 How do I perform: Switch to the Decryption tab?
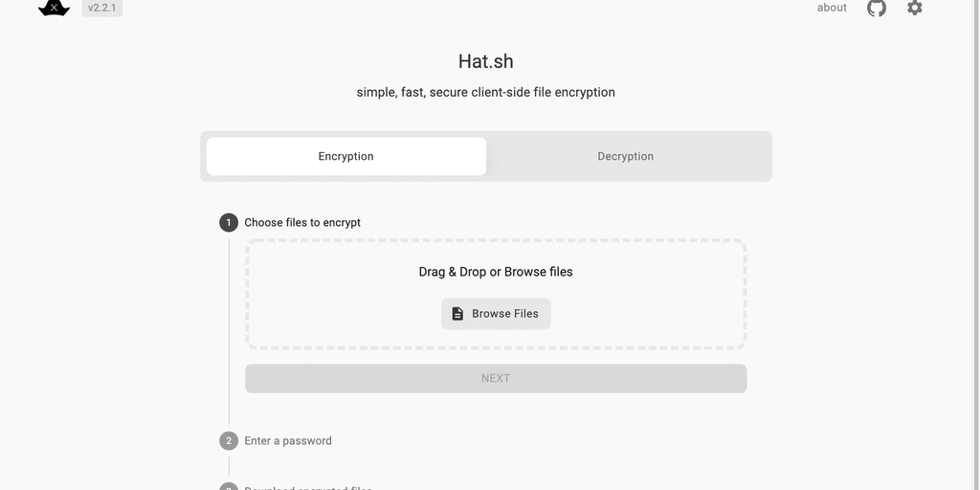[626, 157]
